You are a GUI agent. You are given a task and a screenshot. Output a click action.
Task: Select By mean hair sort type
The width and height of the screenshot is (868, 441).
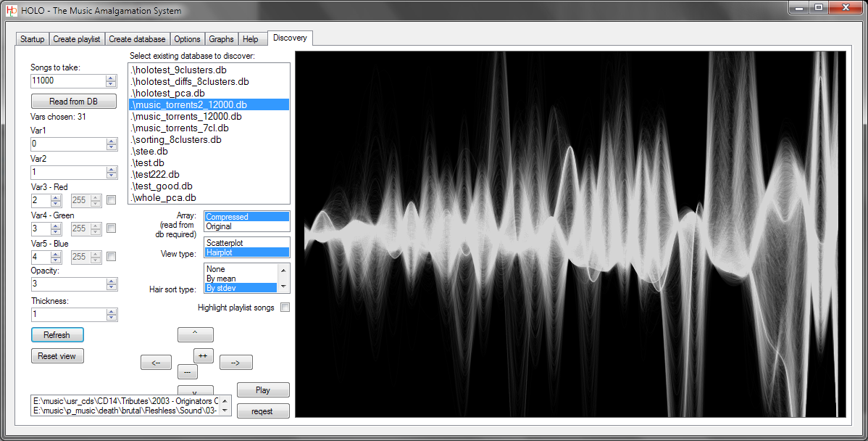point(241,278)
